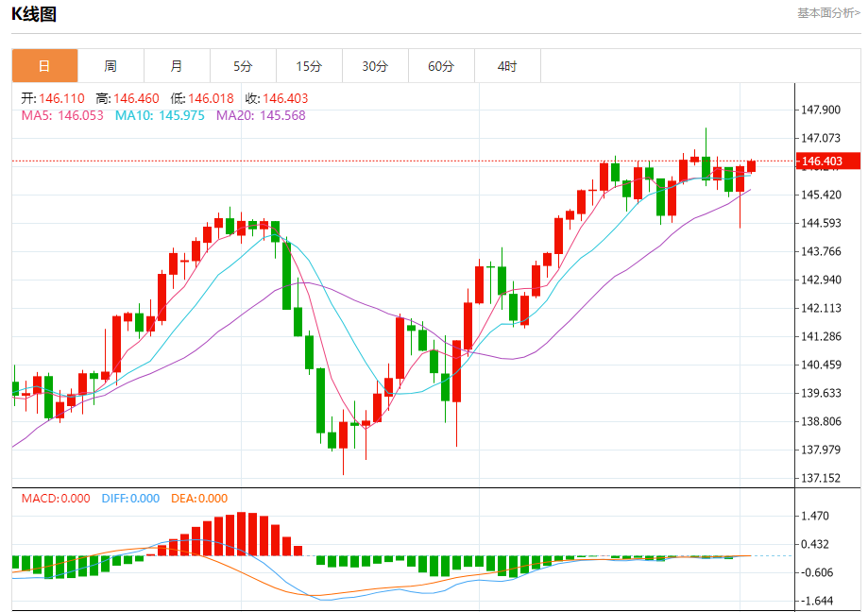Screen dimensions: 868x612
Task: Open the 60分 interval tab
Action: click(441, 66)
